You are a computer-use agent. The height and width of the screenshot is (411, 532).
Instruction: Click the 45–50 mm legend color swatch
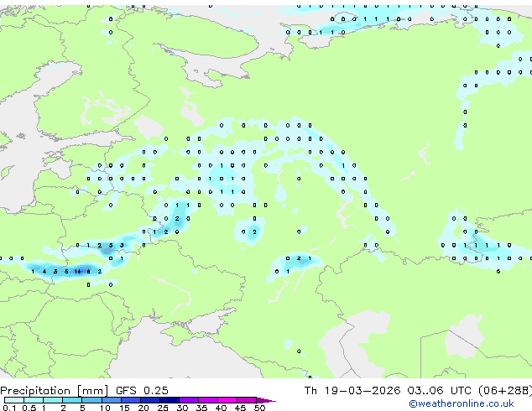[x=247, y=400]
